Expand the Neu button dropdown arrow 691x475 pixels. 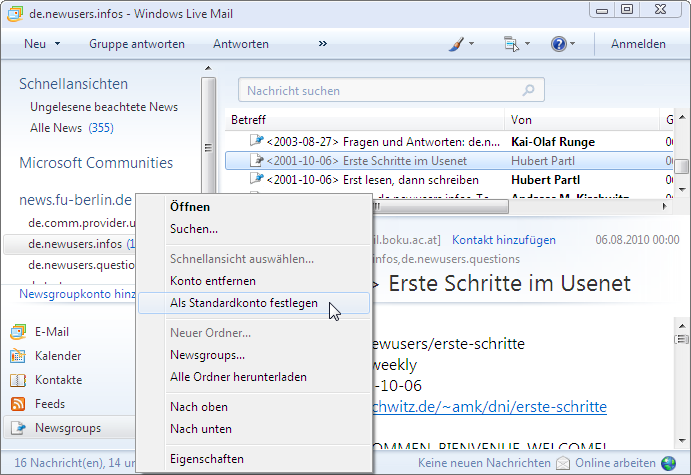[x=58, y=44]
